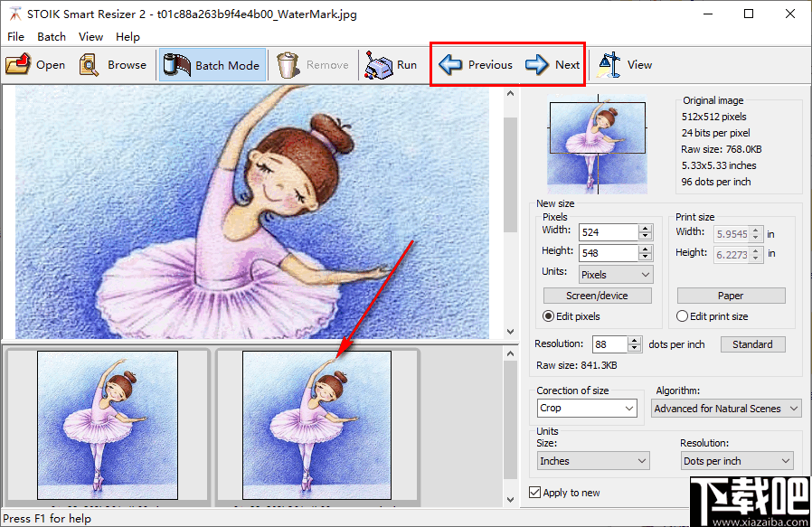Select the second ballerina thumbnail
The image size is (812, 527).
coord(316,425)
